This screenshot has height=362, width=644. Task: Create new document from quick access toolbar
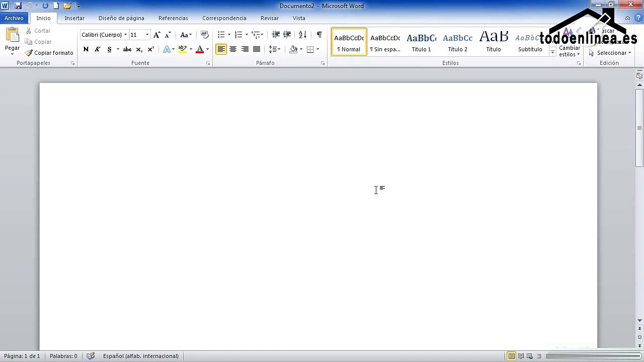[x=56, y=6]
